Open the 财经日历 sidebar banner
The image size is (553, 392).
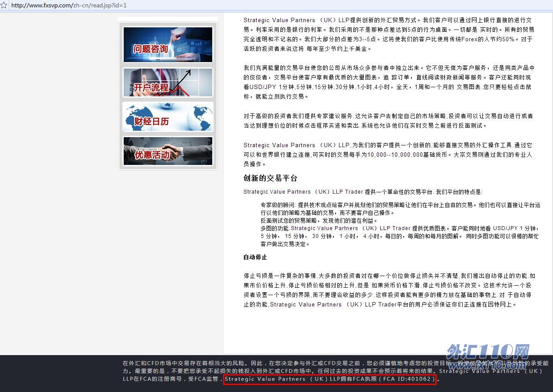168,117
